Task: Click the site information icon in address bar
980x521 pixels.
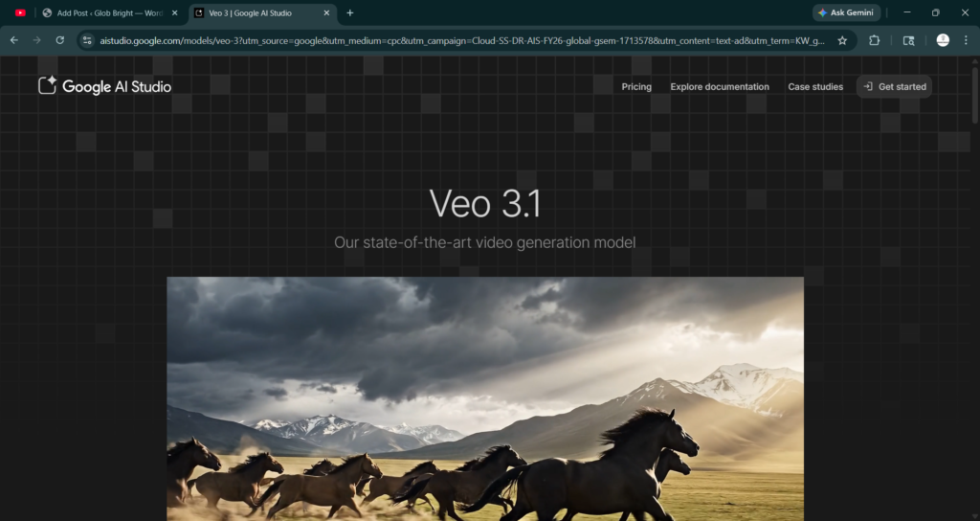Action: (x=87, y=40)
